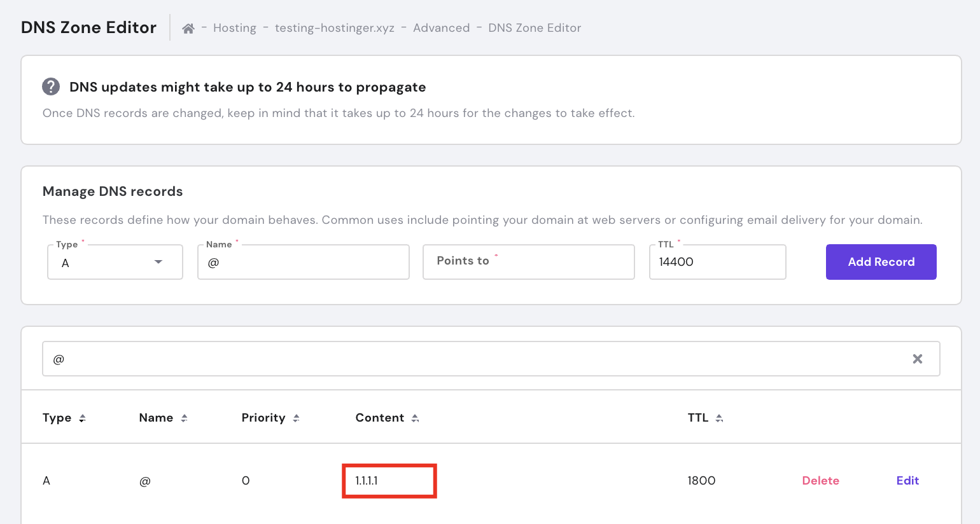Sort records by Type column arrows

coord(82,418)
